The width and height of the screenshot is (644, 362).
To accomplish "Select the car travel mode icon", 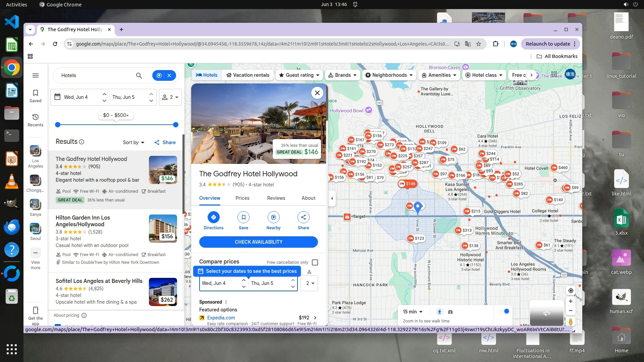I will pos(450,312).
